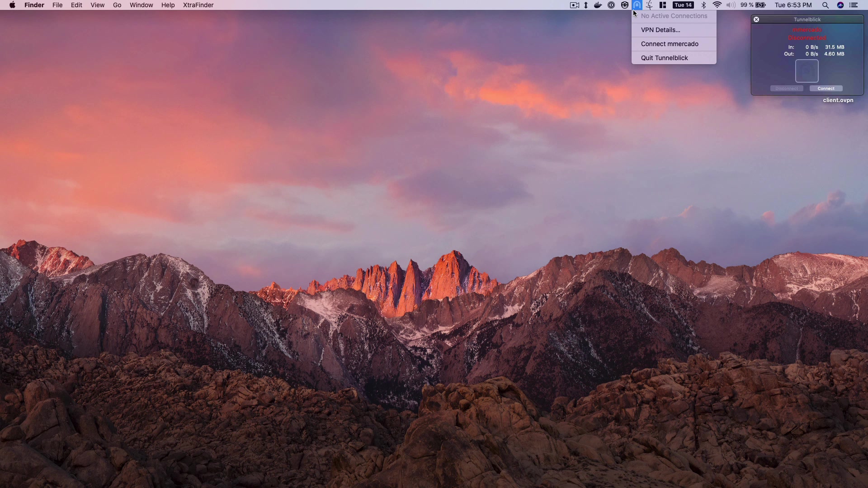Click the Tunnelblick tunnel menu bar icon
Viewport: 868px width, 488px height.
[x=637, y=5]
